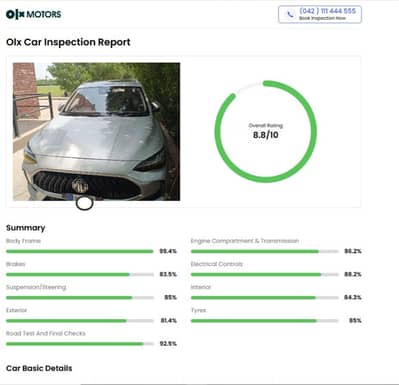
Task: Click the Engine Compartment & Transmission bar
Action: 265,251
